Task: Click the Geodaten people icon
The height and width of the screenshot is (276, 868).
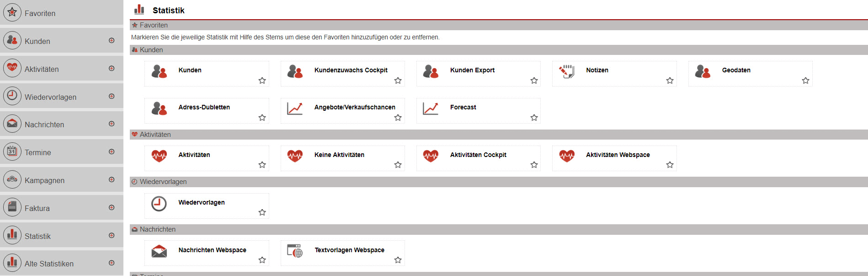Action: click(703, 71)
